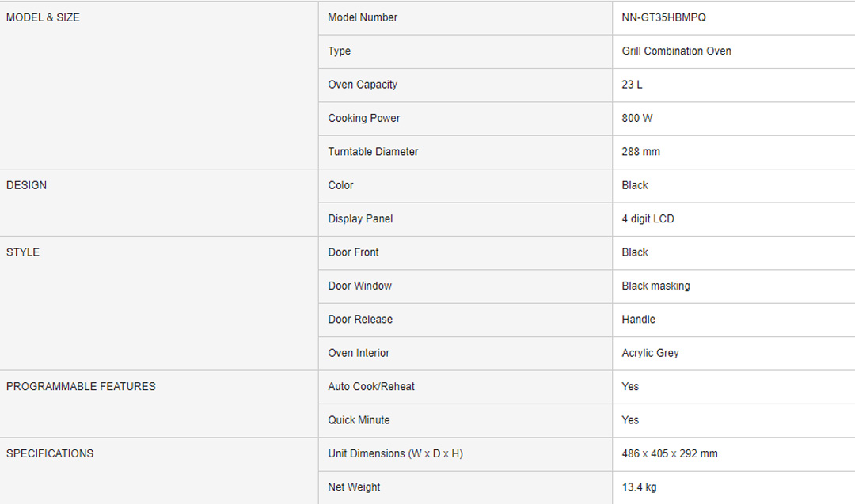855x504 pixels.
Task: Click the STYLE section heading
Action: pos(23,252)
